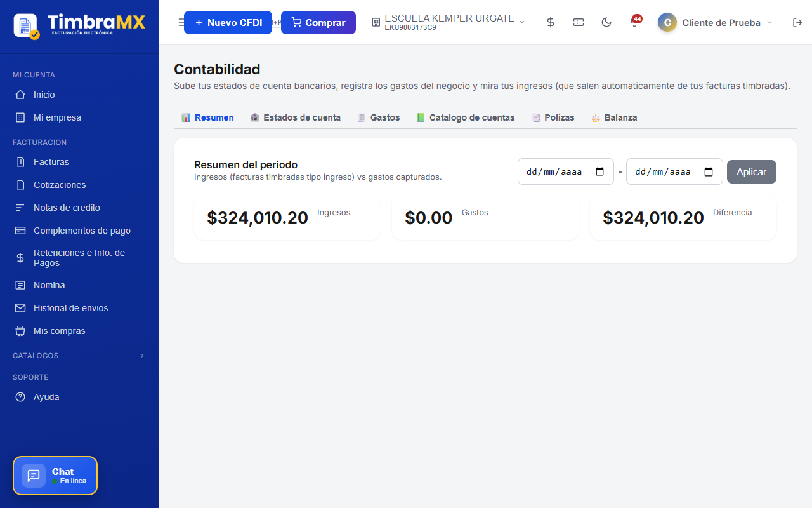Apply the date range with Aplicar

(752, 171)
